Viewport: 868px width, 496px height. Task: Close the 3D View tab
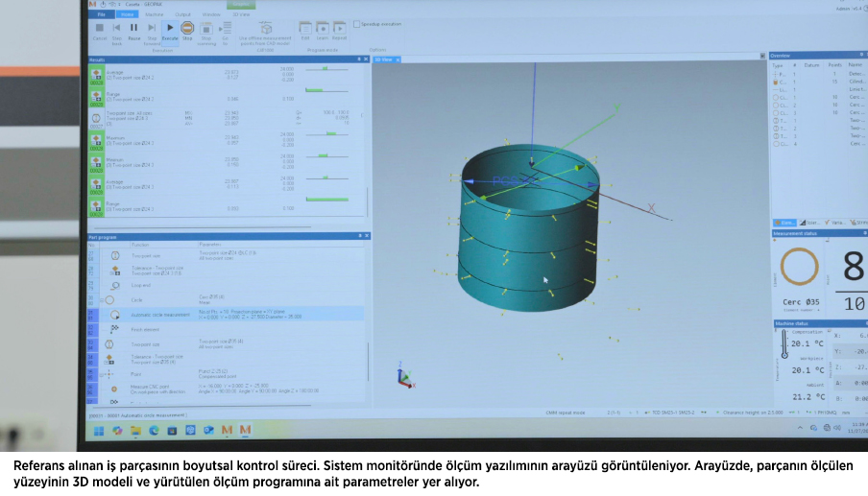(x=396, y=59)
